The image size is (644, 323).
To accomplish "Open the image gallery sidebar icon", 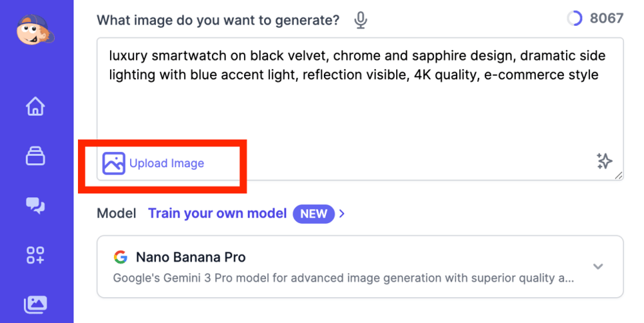I will (x=35, y=304).
